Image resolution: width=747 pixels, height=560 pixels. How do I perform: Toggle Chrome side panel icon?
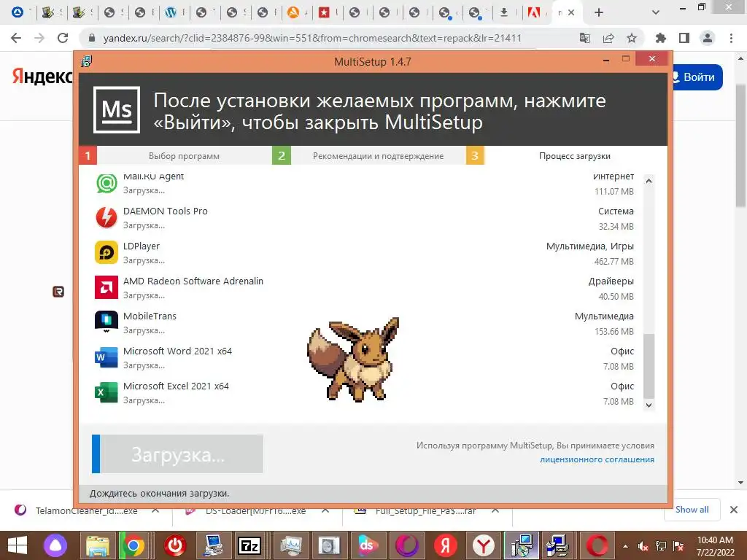[684, 38]
